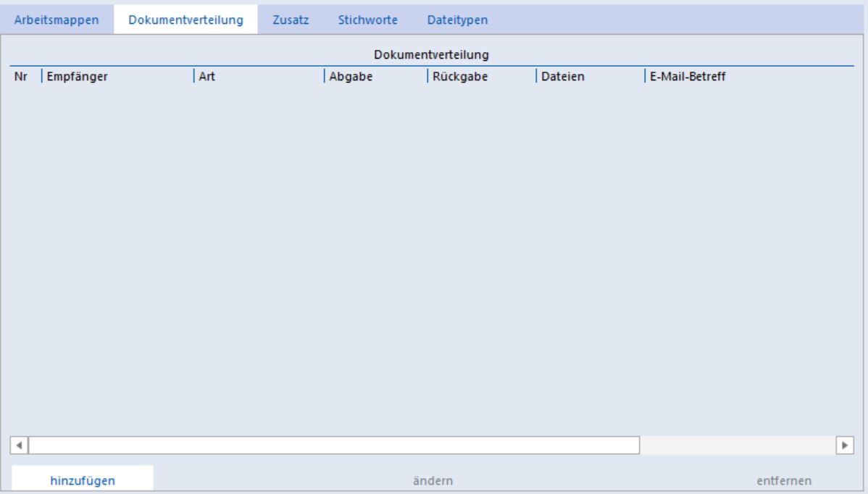This screenshot has height=494, width=868.
Task: Open the Zusatz tab
Action: (291, 20)
